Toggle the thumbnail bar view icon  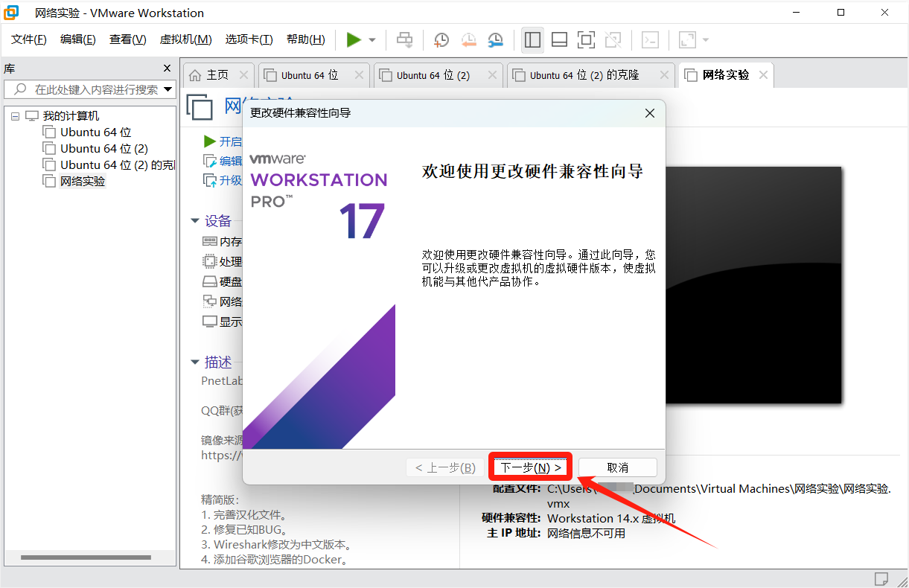[x=559, y=39]
